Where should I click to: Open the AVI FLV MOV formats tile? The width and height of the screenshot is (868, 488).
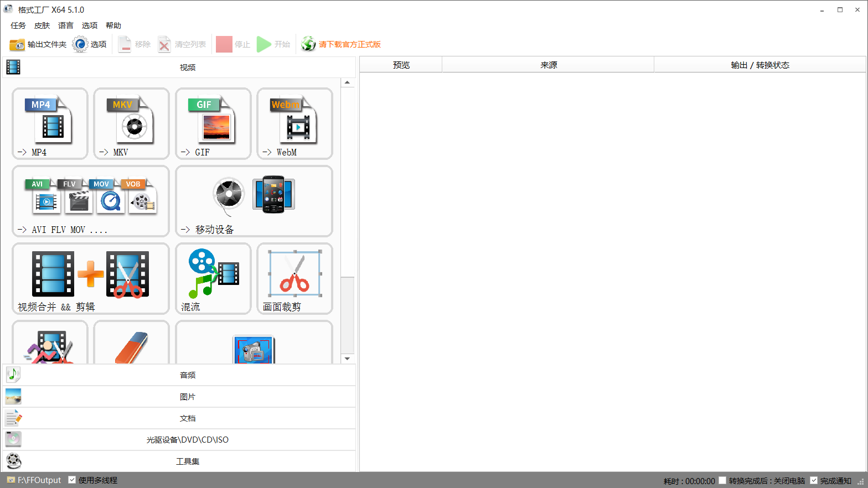tap(91, 201)
